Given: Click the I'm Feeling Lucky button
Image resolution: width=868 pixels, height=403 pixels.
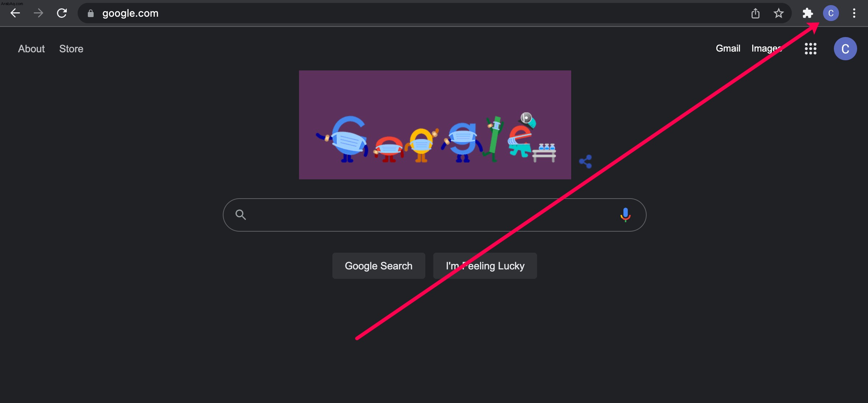Looking at the screenshot, I should click(x=485, y=266).
